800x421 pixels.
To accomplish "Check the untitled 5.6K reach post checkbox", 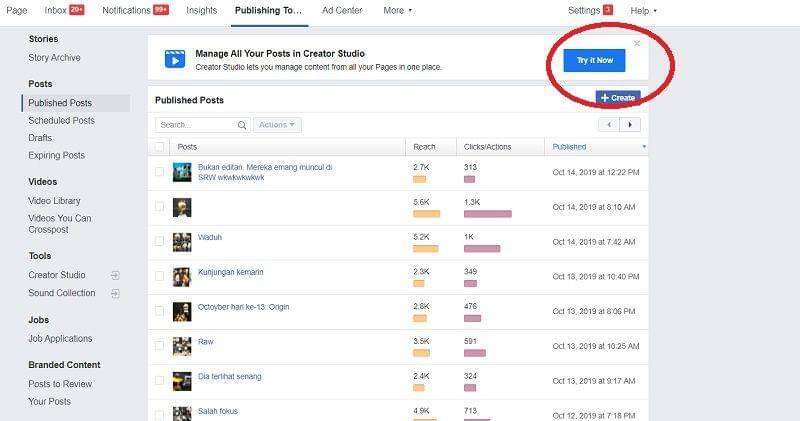I will [x=159, y=207].
